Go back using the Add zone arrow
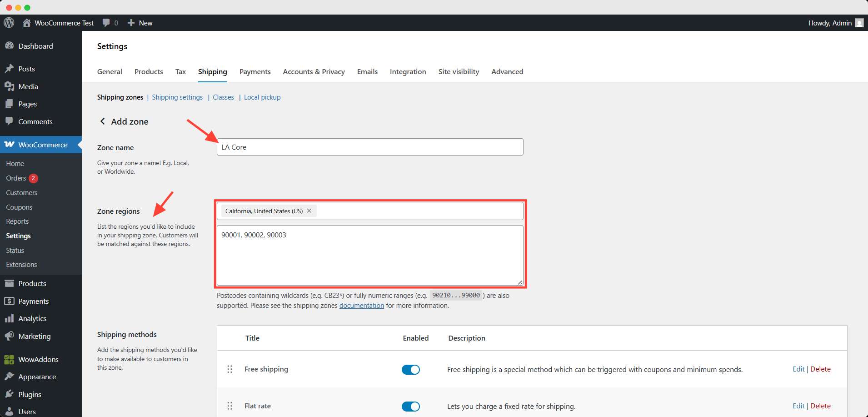868x417 pixels. coord(102,121)
